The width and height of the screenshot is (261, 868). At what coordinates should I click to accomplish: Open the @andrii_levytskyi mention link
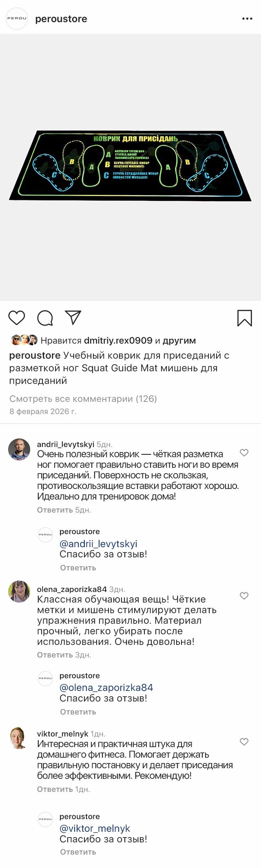point(98,544)
